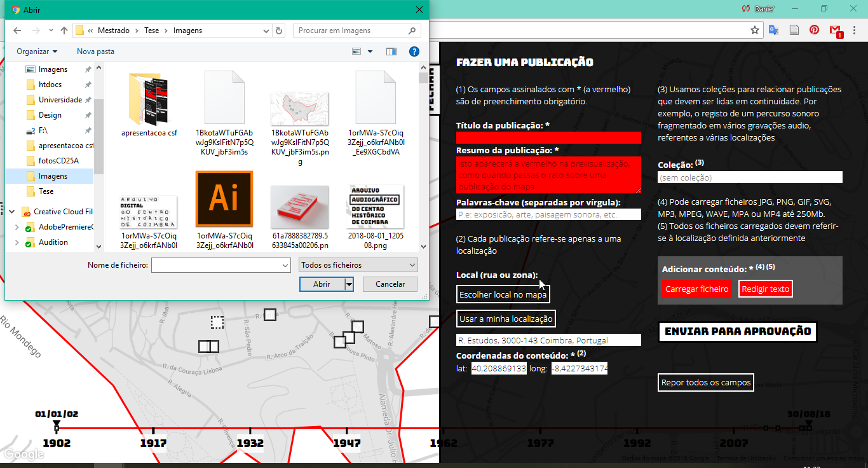
Task: Click the Google Translate extension icon
Action: (774, 30)
